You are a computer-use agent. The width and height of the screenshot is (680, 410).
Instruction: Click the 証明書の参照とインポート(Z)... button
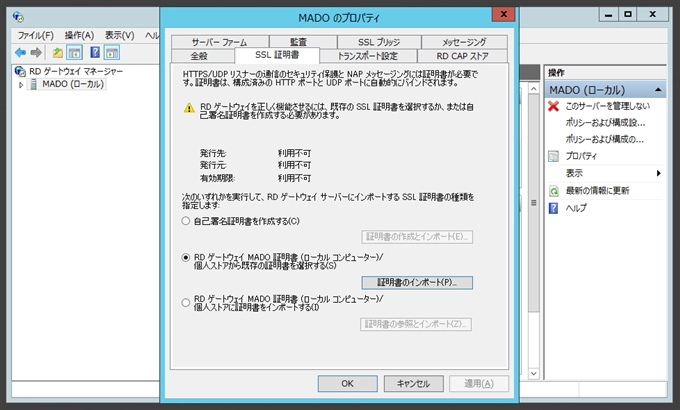tap(416, 324)
